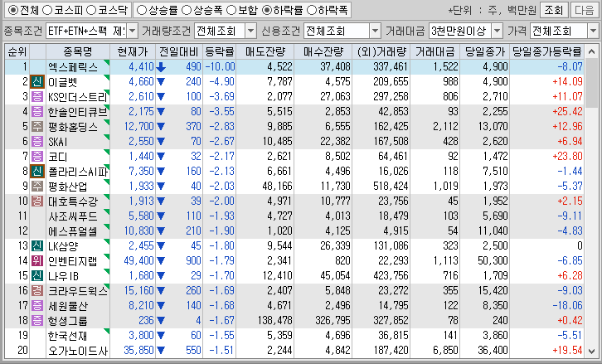Click 세원물산 closing rate -18.06
602x364 pixels.
point(567,306)
